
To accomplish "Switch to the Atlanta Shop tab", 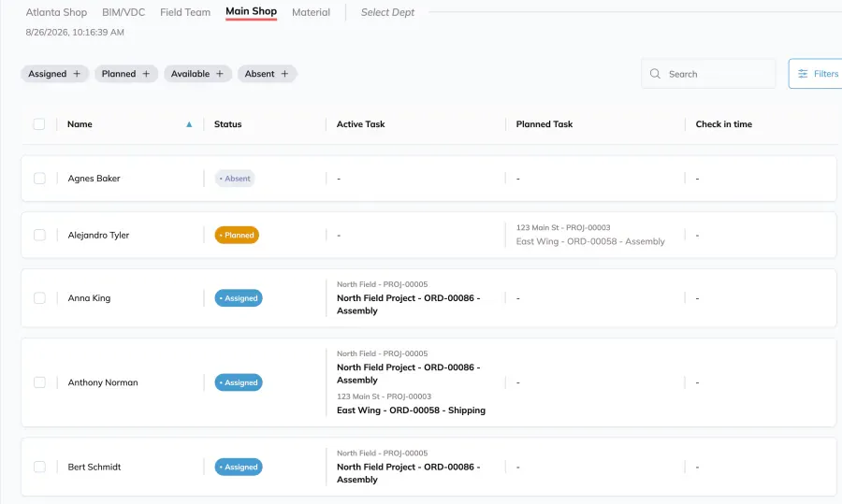I will pos(56,12).
